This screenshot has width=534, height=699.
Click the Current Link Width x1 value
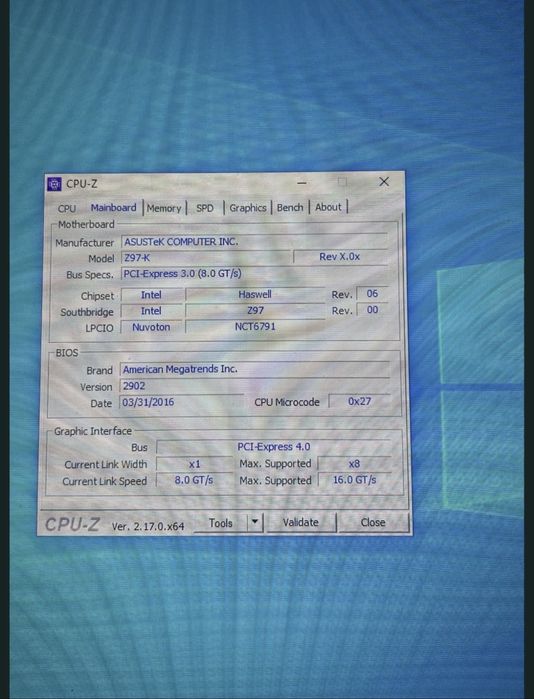click(194, 464)
